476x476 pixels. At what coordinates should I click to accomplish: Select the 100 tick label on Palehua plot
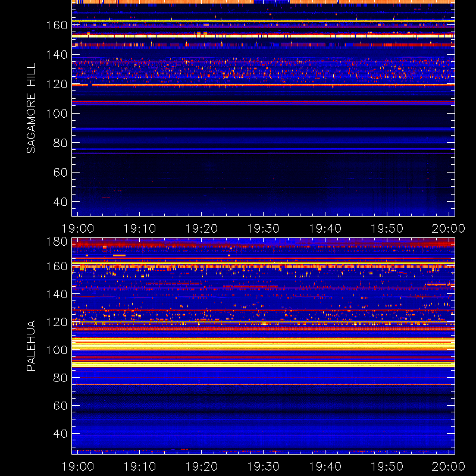click(x=57, y=350)
